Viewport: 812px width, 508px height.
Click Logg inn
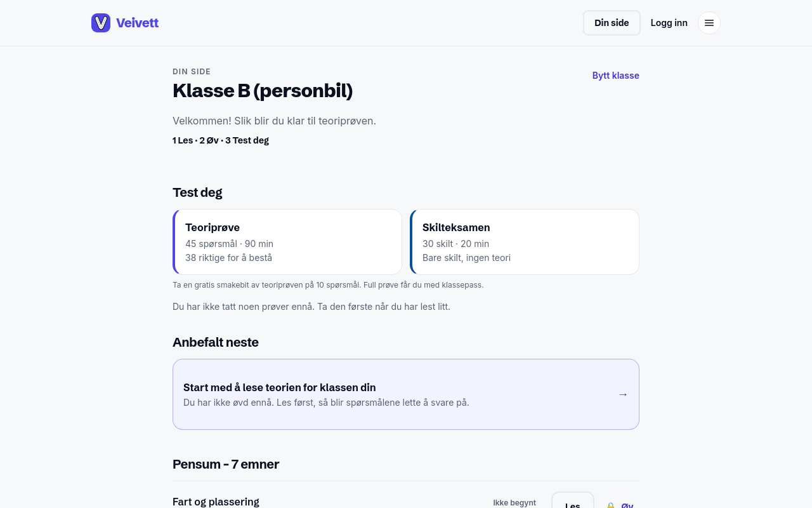[x=669, y=23]
